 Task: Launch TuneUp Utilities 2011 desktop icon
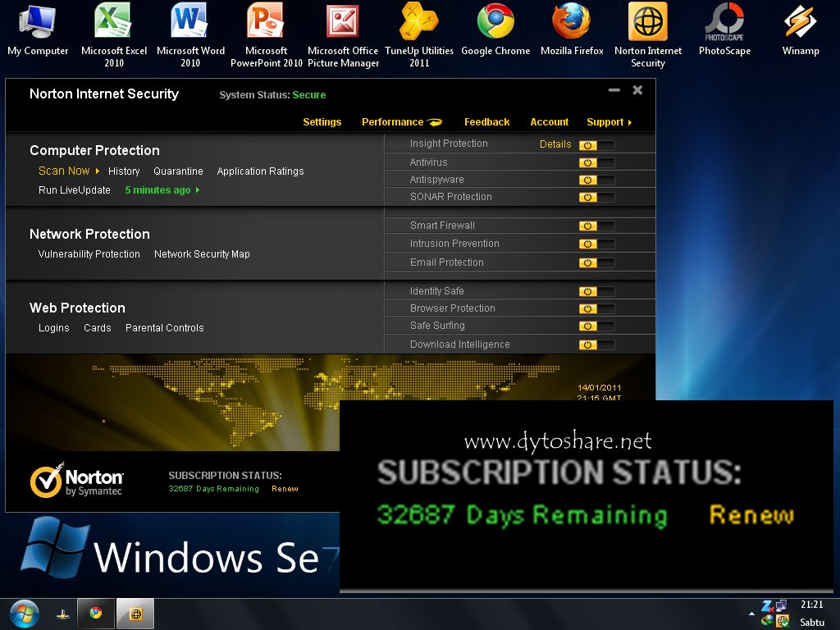(419, 34)
